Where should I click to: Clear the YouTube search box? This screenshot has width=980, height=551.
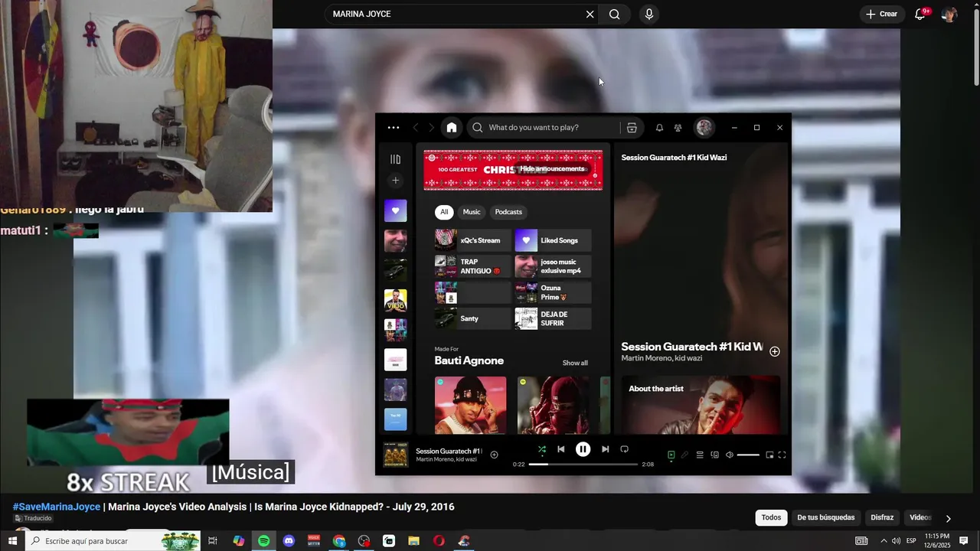pyautogui.click(x=590, y=14)
